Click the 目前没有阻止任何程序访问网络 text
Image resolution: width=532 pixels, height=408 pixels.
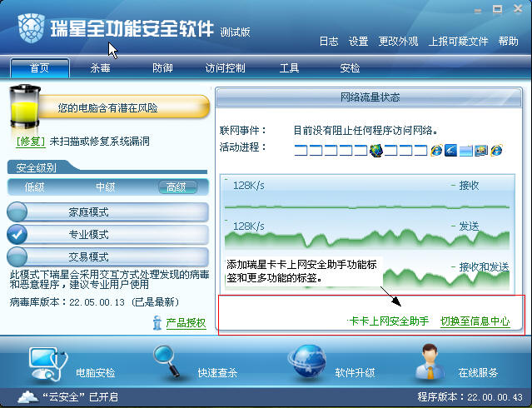click(x=365, y=131)
